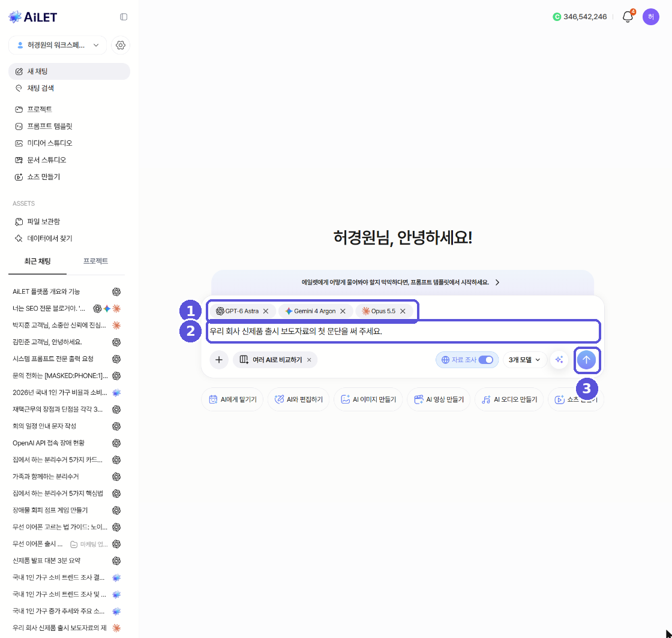Open chat 'OpenAI API 접속 장애 현황'
This screenshot has height=638, width=672.
click(x=67, y=443)
